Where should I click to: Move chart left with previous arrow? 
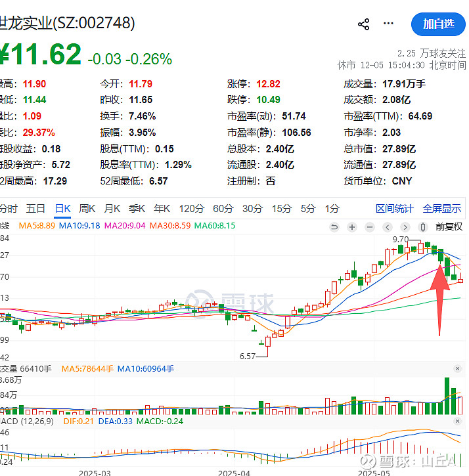pos(388,227)
